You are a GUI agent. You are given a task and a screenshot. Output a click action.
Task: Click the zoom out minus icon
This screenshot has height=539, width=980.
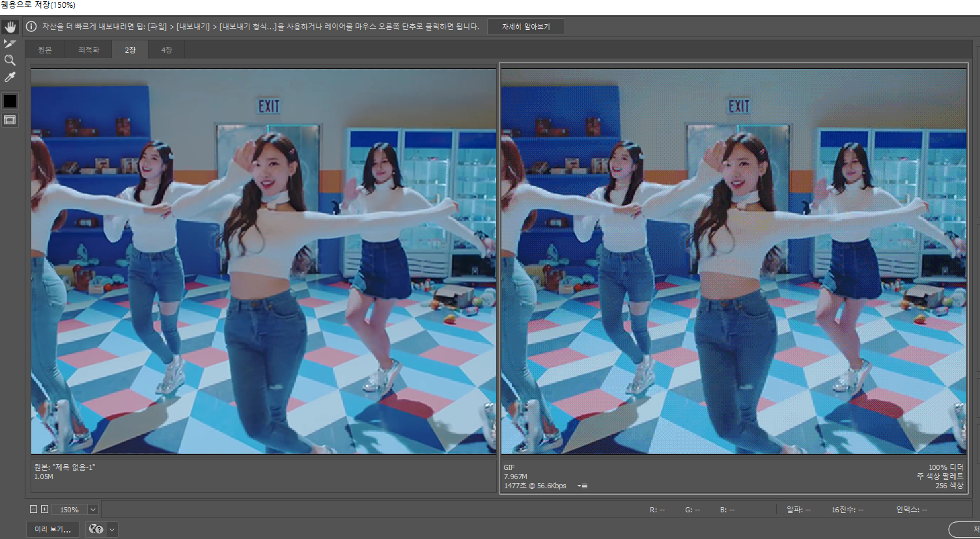point(33,509)
